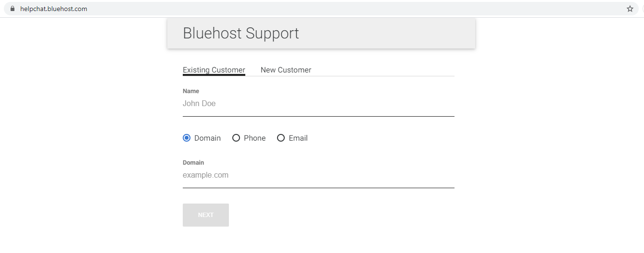Click the Bluehost Support heading
The image size is (644, 253).
point(241,33)
